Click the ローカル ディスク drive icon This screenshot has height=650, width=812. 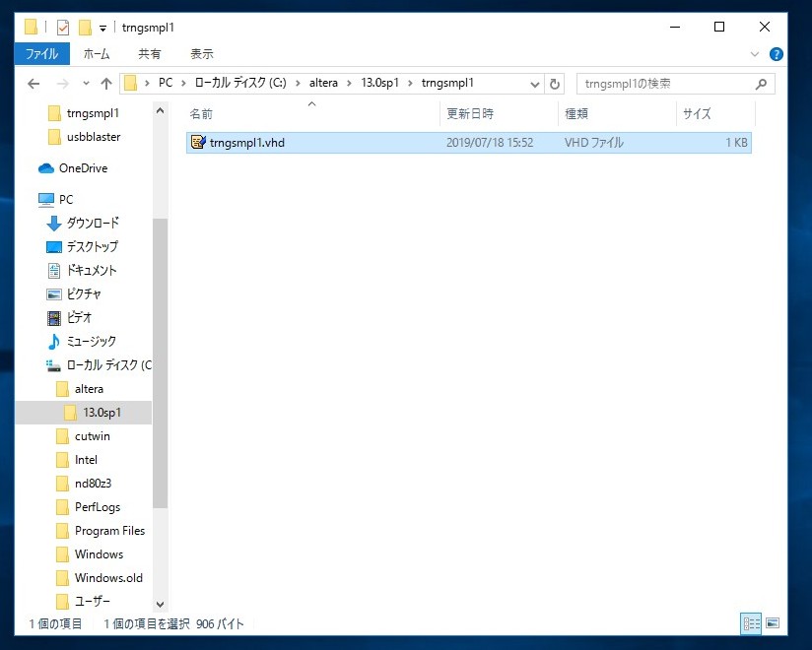[53, 365]
